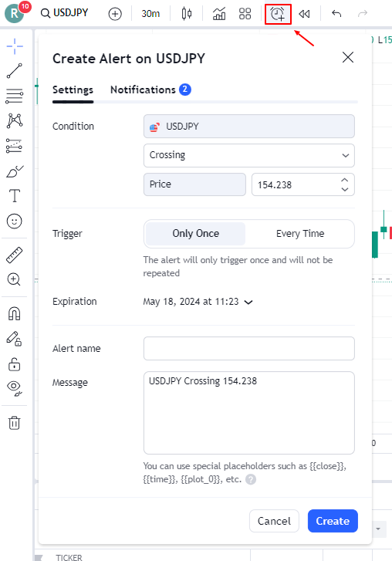
Task: Open the Crossing condition dropdown
Action: click(x=249, y=155)
